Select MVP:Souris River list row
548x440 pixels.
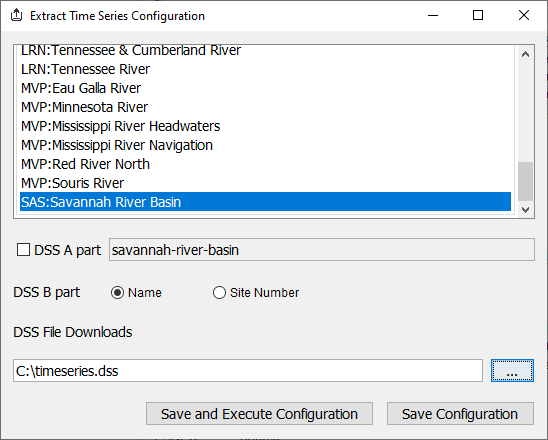266,183
